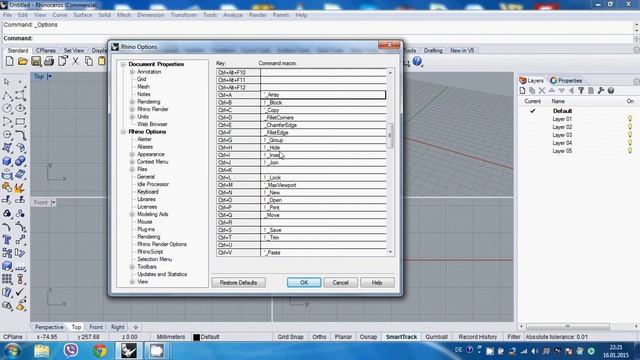Click Cancel in Rhino Options dialog

[340, 282]
